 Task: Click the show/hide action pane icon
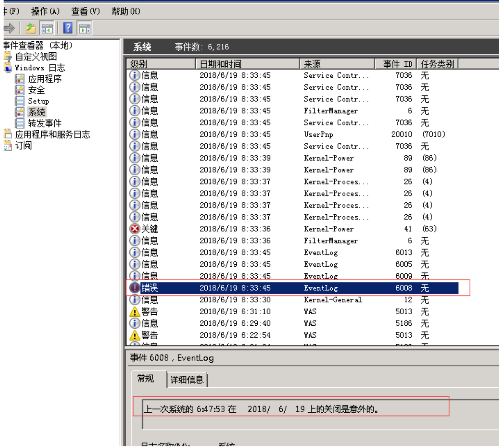pyautogui.click(x=85, y=29)
